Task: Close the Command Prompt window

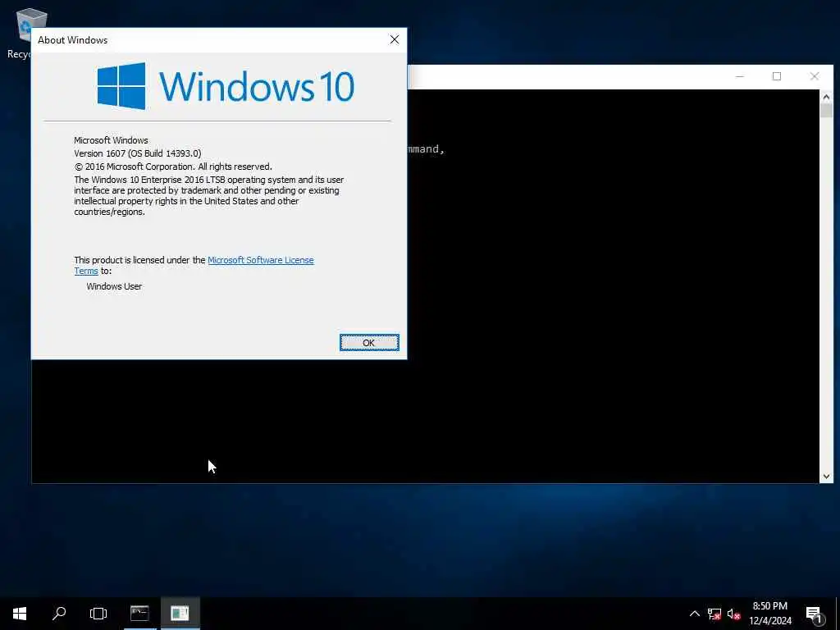Action: click(x=815, y=76)
